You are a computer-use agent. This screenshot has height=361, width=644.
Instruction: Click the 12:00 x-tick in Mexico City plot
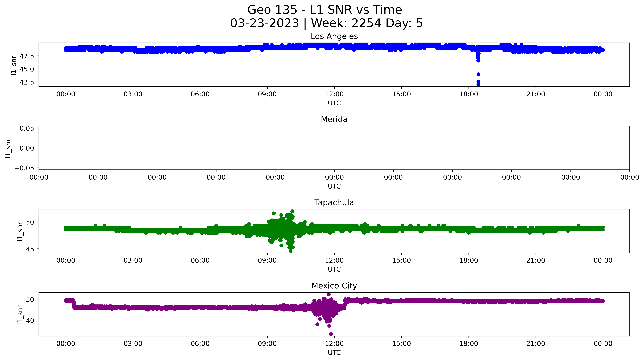[334, 344]
